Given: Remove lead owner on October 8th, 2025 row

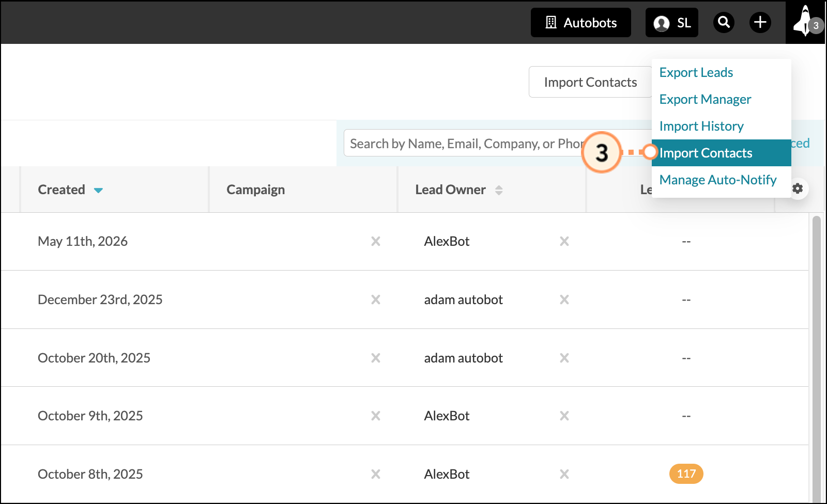Looking at the screenshot, I should pyautogui.click(x=564, y=474).
